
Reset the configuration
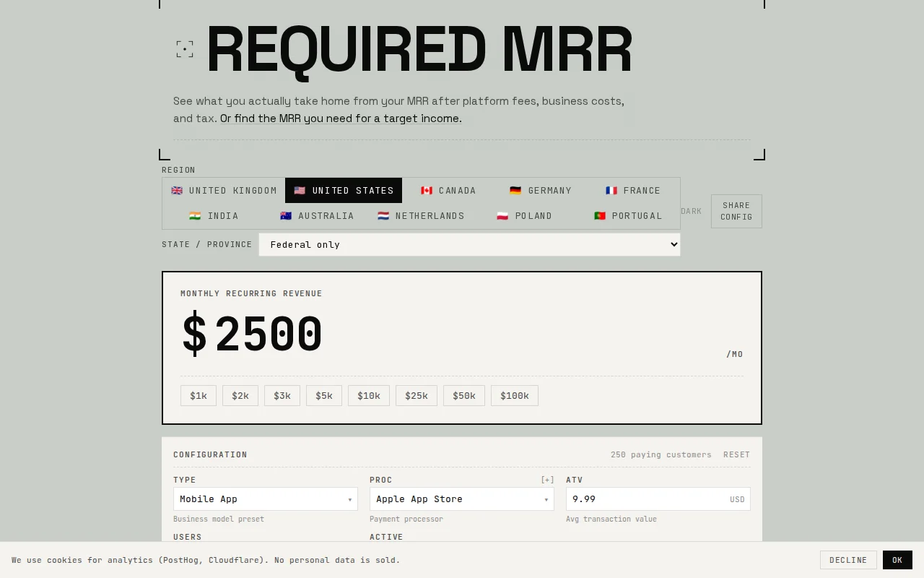[x=737, y=454]
